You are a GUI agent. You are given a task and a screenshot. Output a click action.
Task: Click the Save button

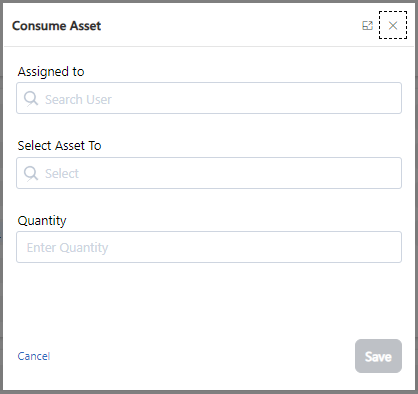[x=378, y=356]
